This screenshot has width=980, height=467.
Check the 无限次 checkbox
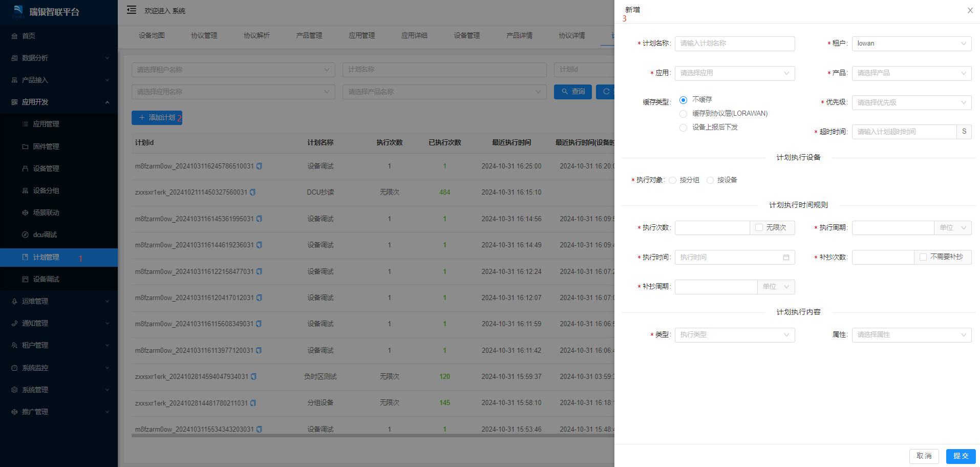click(x=759, y=227)
